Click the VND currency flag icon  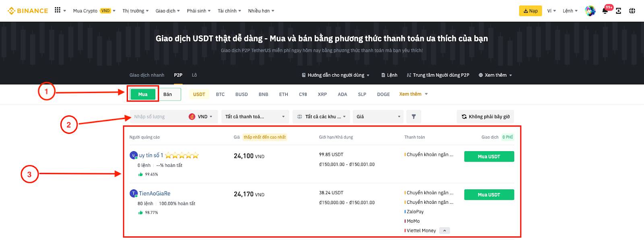coord(192,117)
